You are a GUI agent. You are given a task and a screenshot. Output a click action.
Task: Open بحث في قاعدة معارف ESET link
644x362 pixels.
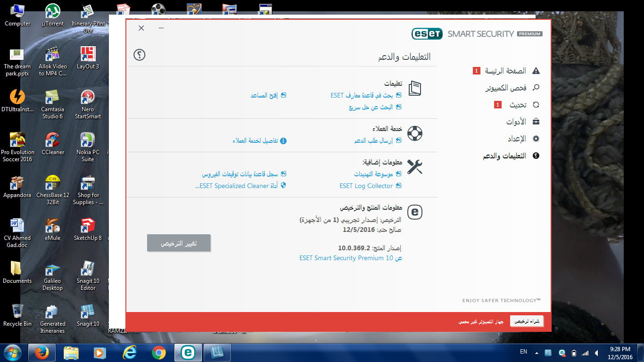[366, 95]
